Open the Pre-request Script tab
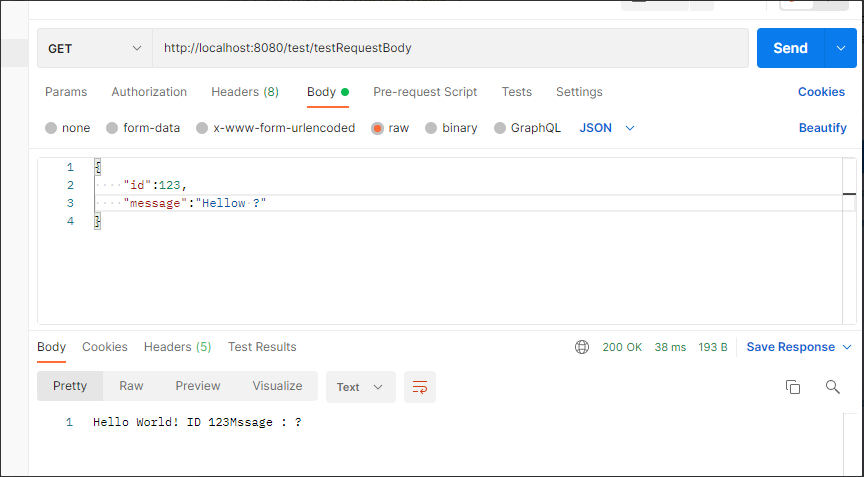Image resolution: width=864 pixels, height=477 pixels. (x=425, y=92)
